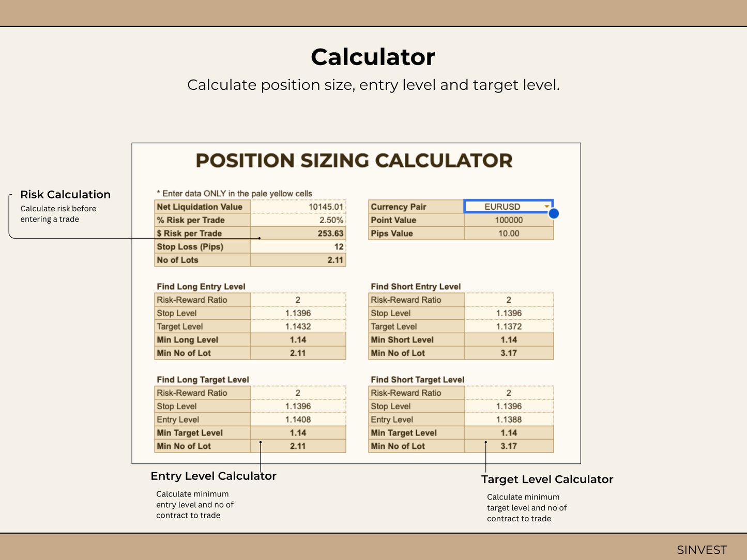Image resolution: width=747 pixels, height=560 pixels.
Task: Click the Pips Value cell 10.00
Action: click(509, 234)
